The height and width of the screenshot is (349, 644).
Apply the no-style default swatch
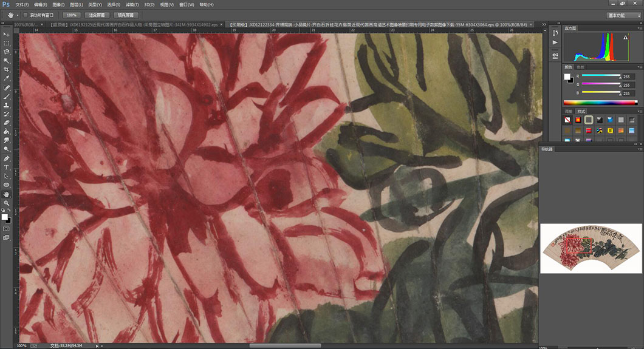coord(567,120)
